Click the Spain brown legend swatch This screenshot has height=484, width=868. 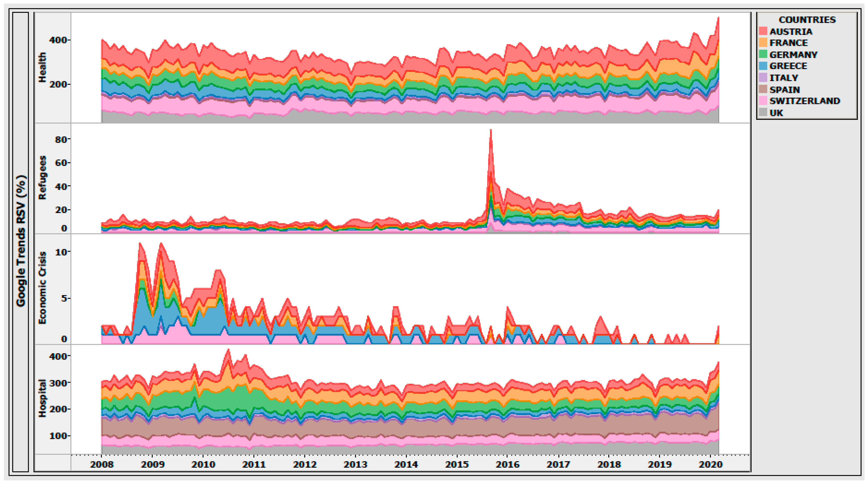coord(763,89)
